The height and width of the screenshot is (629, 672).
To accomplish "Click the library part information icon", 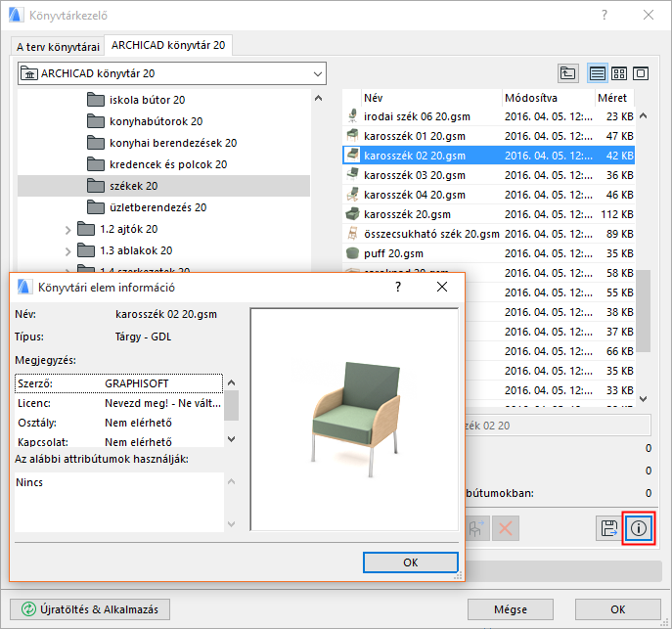I will click(638, 528).
